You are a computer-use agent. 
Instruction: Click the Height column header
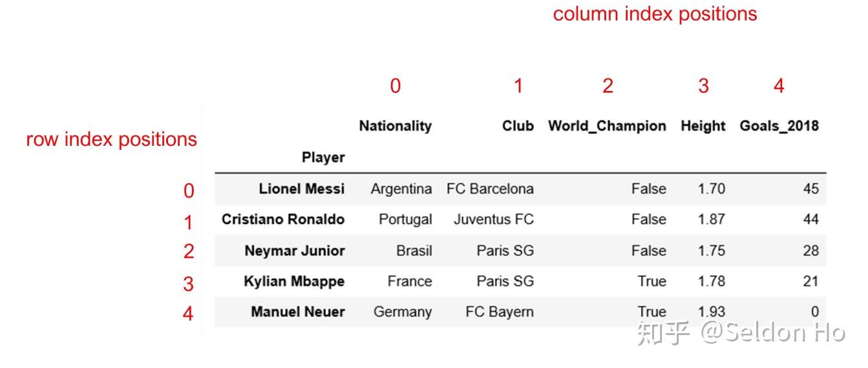coord(703,126)
